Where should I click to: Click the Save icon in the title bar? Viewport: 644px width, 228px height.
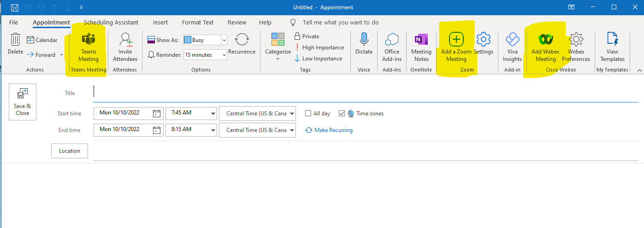click(15, 7)
